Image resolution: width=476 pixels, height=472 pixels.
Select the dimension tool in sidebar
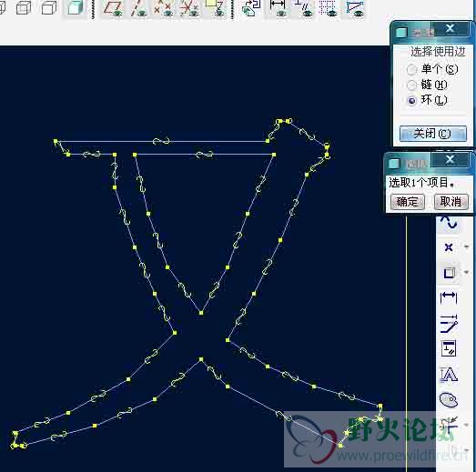[x=449, y=297]
